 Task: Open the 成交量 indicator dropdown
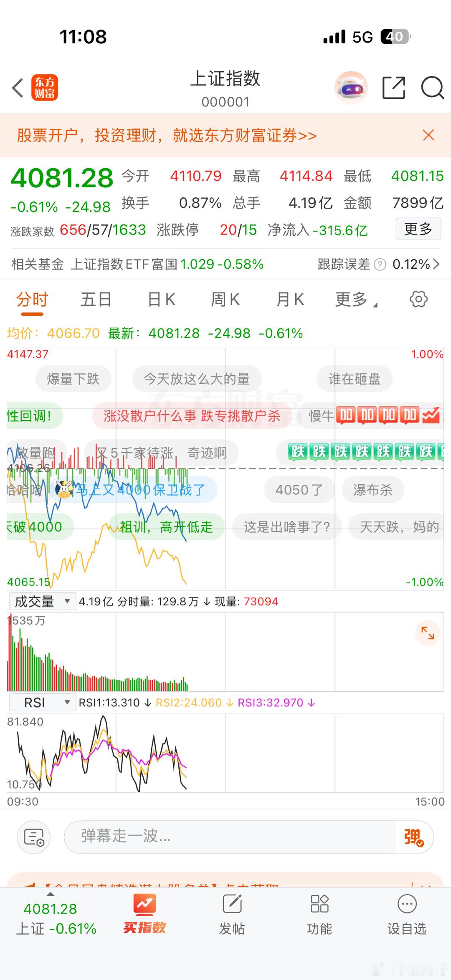click(42, 601)
